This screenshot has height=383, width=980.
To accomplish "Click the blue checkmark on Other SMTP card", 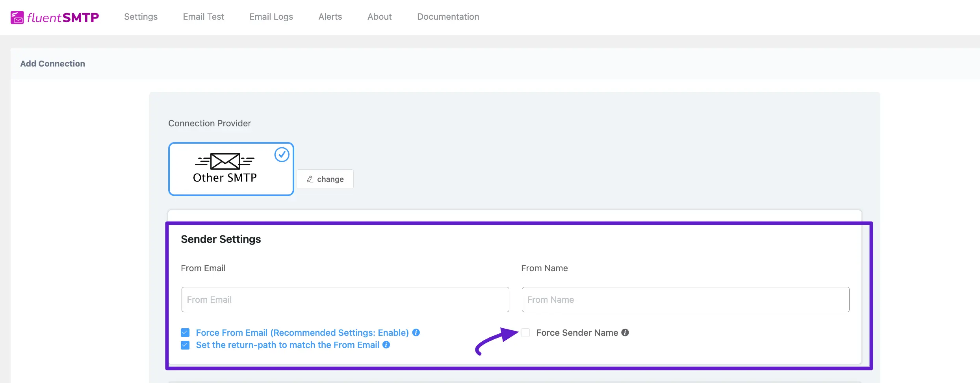I will tap(282, 155).
